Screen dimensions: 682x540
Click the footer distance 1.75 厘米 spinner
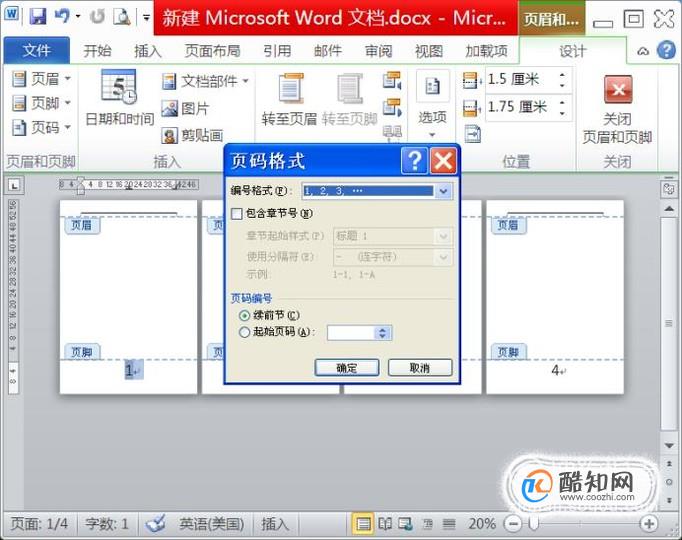(x=562, y=107)
